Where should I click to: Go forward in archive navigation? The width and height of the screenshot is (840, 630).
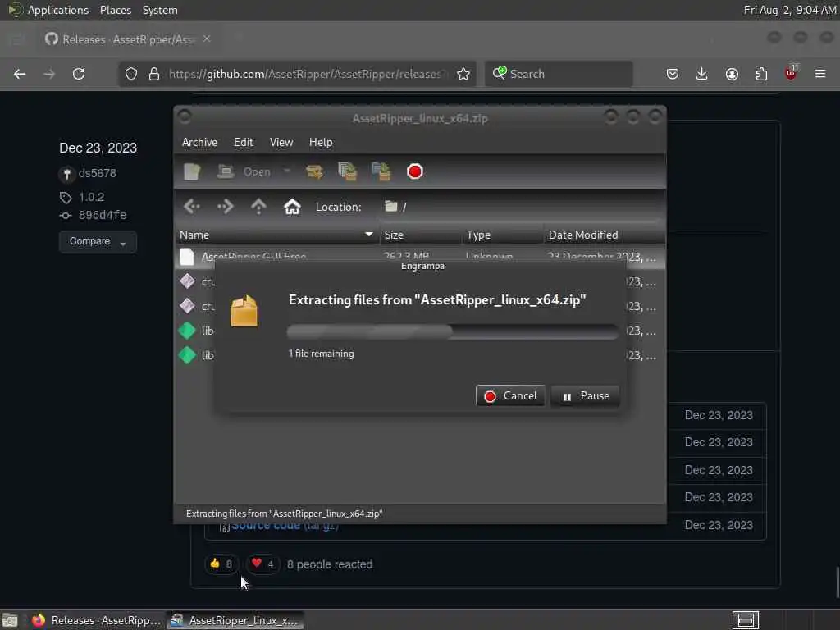(x=225, y=206)
